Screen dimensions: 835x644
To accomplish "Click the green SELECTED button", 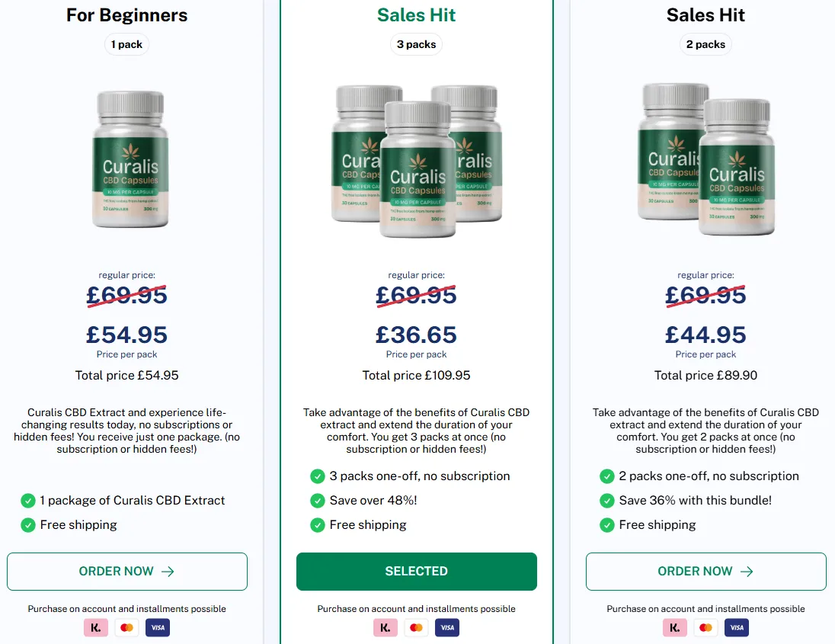I will 417,571.
